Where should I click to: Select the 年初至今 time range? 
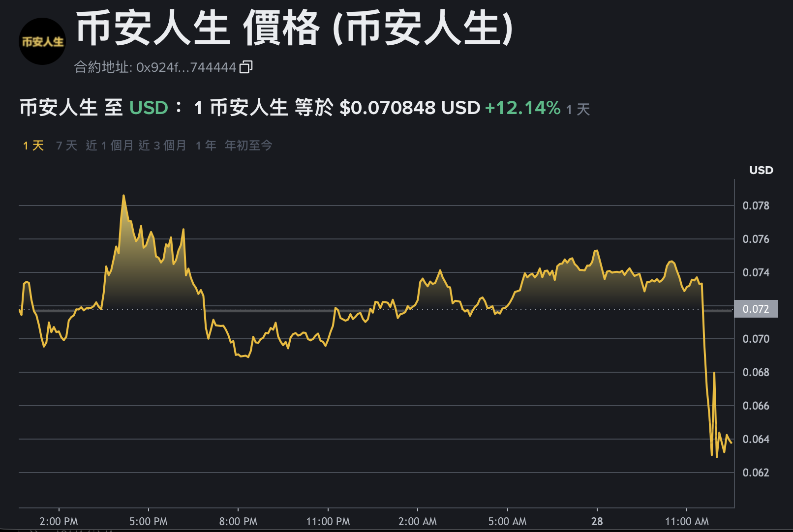pyautogui.click(x=248, y=146)
